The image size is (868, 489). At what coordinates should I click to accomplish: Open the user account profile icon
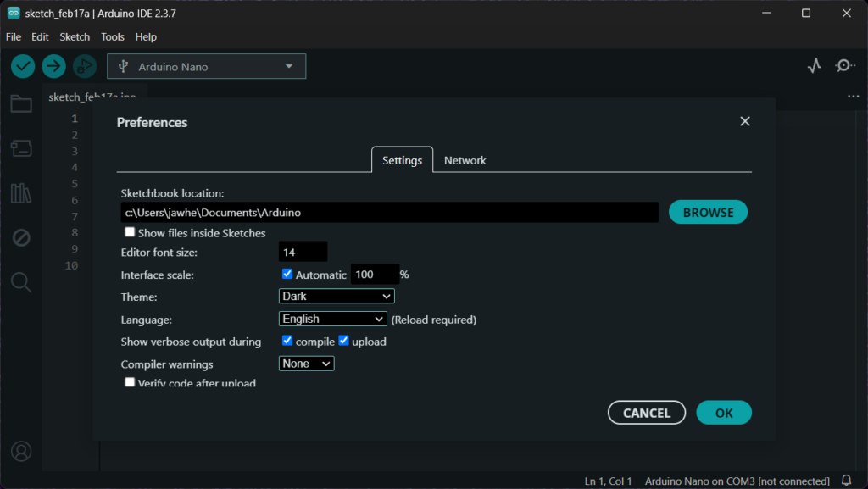click(x=21, y=450)
